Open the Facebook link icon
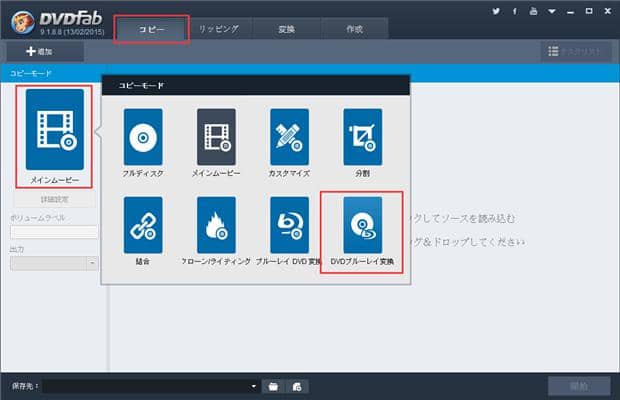Image resolution: width=620 pixels, height=400 pixels. 514,11
